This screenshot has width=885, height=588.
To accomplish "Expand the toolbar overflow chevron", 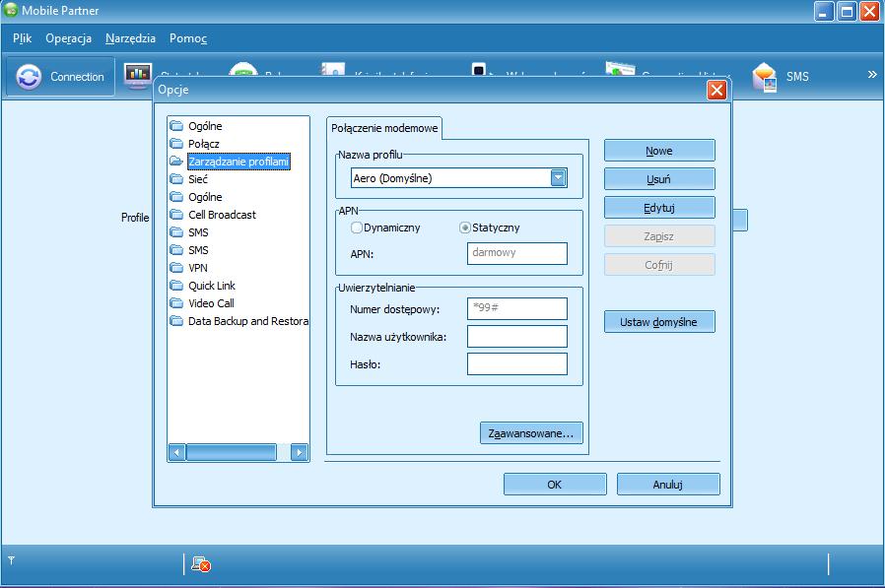I will (x=871, y=75).
